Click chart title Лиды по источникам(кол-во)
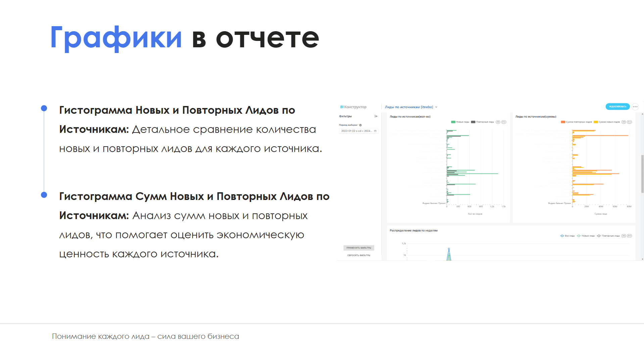644x362 pixels. (410, 117)
